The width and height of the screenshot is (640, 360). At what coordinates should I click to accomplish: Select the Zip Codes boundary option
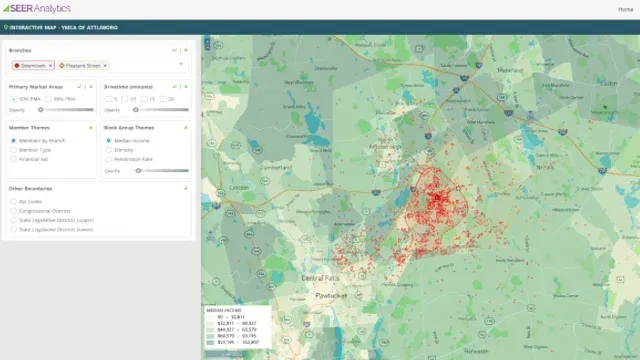click(13, 201)
